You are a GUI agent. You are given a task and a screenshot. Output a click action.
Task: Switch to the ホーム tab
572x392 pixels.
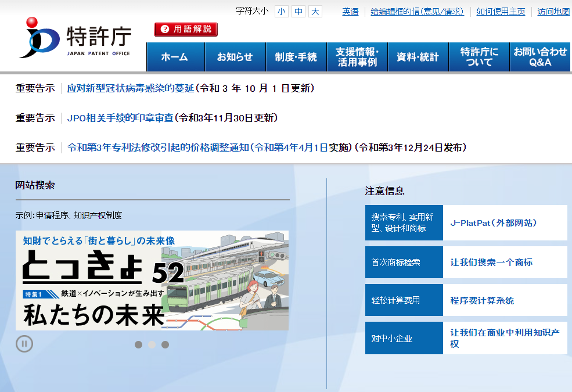coord(175,57)
